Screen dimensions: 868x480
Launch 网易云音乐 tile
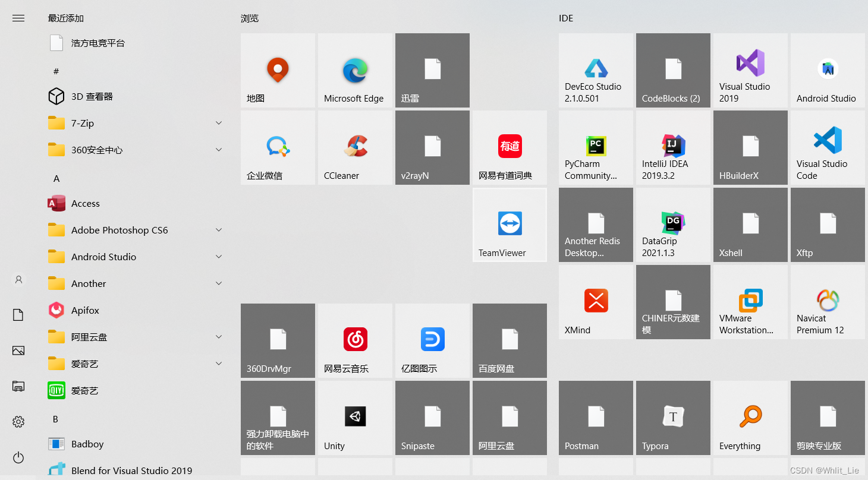pos(355,340)
